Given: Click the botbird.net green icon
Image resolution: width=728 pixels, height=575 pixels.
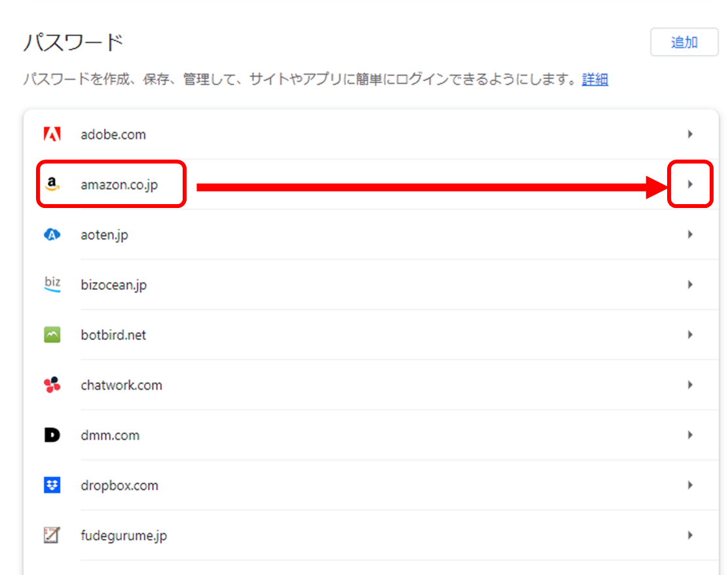Looking at the screenshot, I should click(52, 335).
